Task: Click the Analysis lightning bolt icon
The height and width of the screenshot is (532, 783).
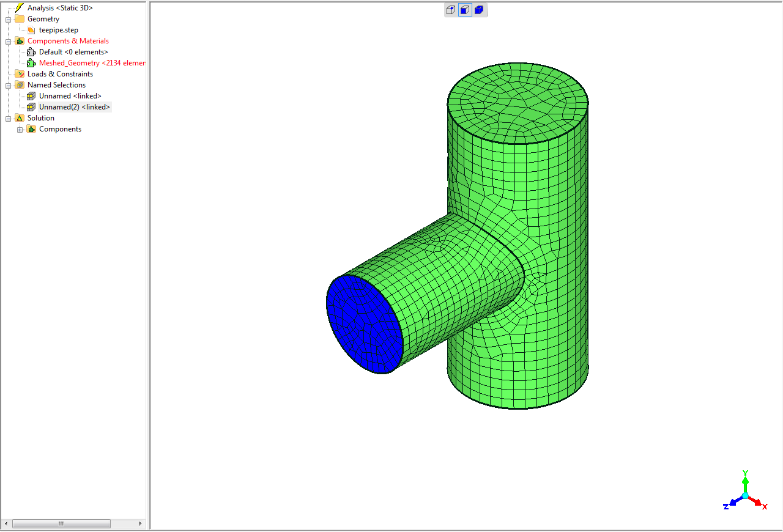Action: [x=20, y=8]
